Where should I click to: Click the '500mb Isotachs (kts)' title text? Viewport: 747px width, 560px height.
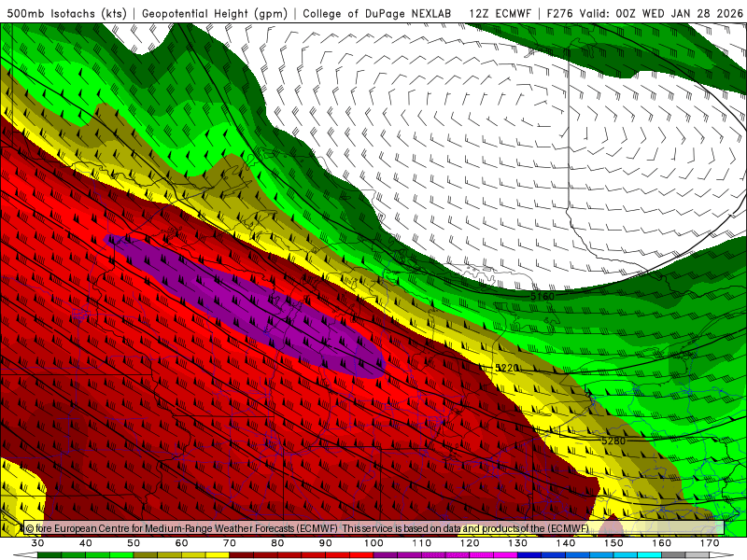click(x=66, y=13)
